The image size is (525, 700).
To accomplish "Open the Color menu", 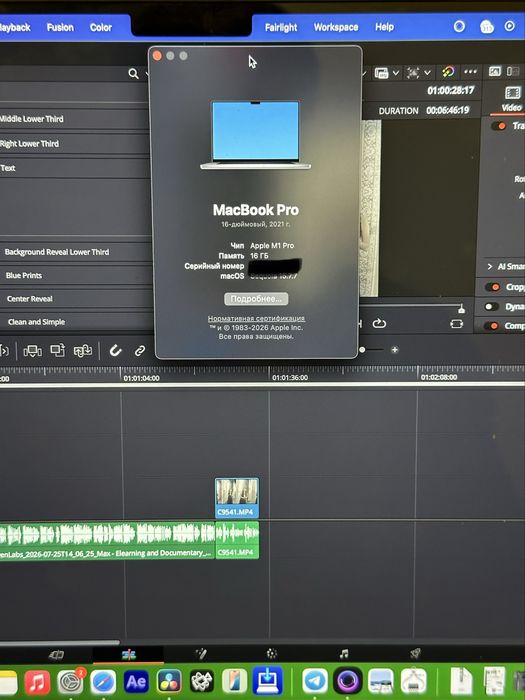I will click(101, 27).
